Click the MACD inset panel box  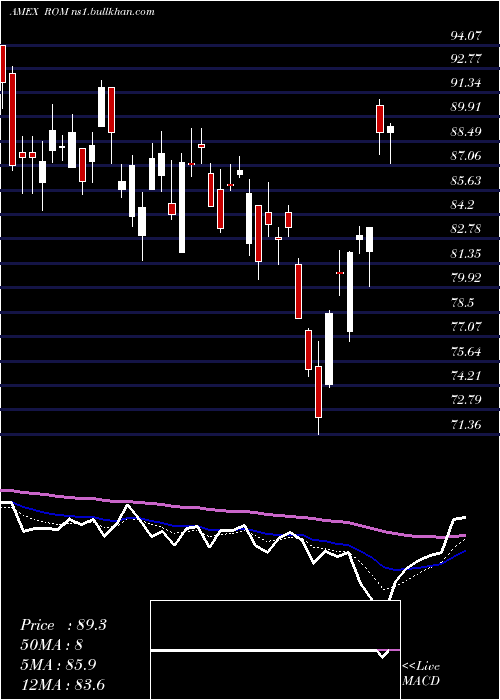pos(275,650)
